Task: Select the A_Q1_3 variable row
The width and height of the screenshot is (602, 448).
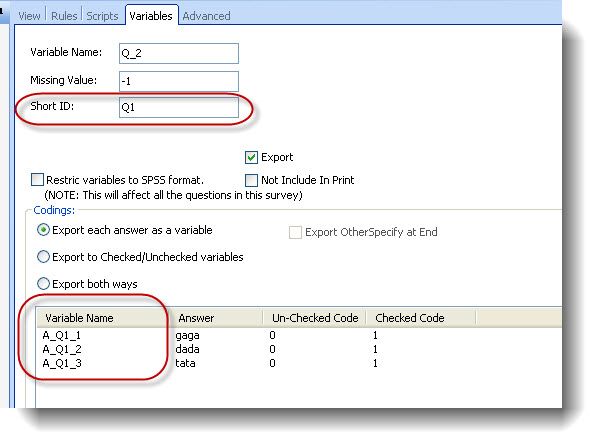Action: point(62,363)
